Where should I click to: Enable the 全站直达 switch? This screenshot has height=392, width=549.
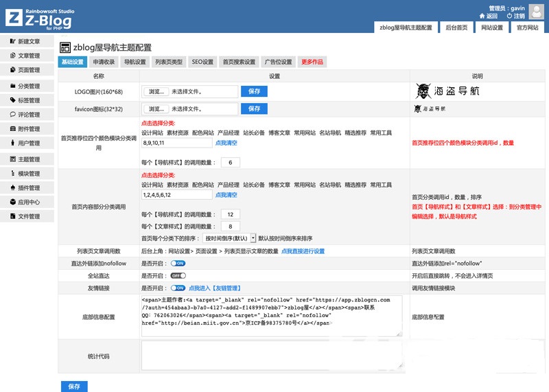click(x=178, y=276)
